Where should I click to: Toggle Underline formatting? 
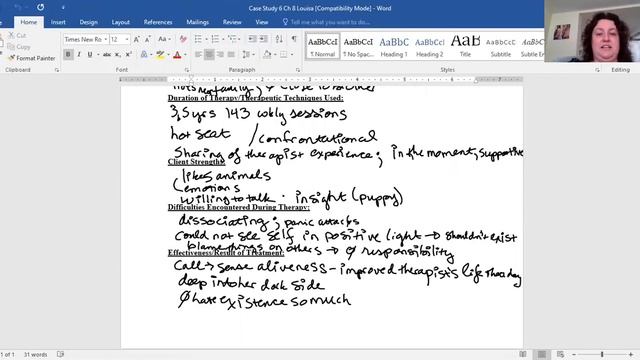[x=90, y=54]
